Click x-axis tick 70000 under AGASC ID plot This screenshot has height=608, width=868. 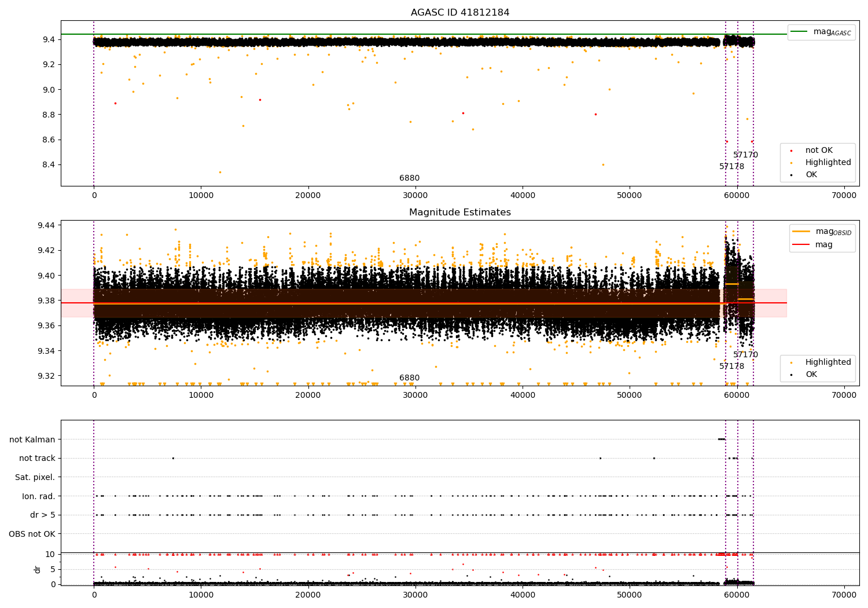(x=844, y=196)
